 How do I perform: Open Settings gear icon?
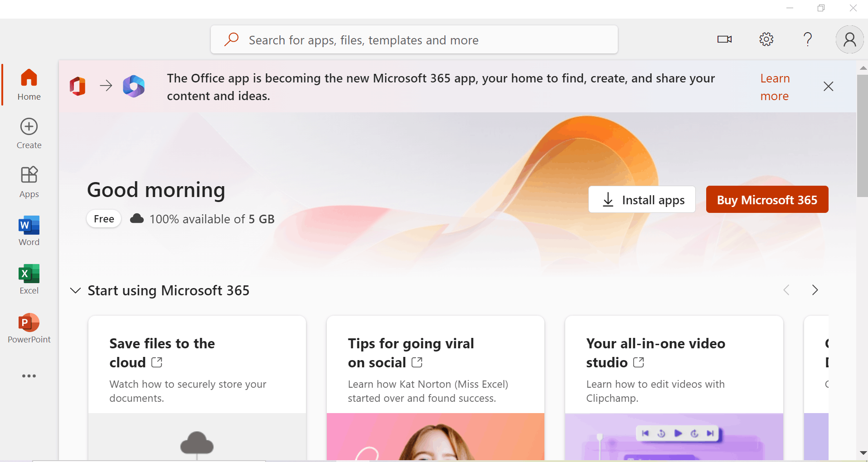point(766,39)
